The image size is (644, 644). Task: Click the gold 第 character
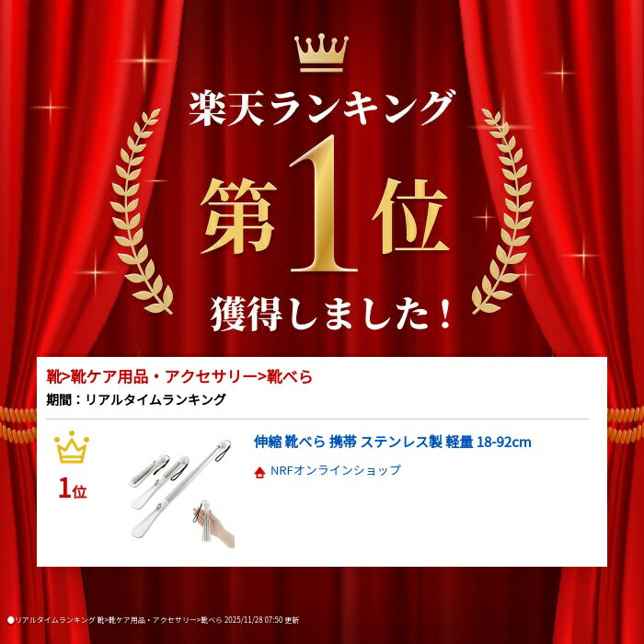(x=238, y=216)
